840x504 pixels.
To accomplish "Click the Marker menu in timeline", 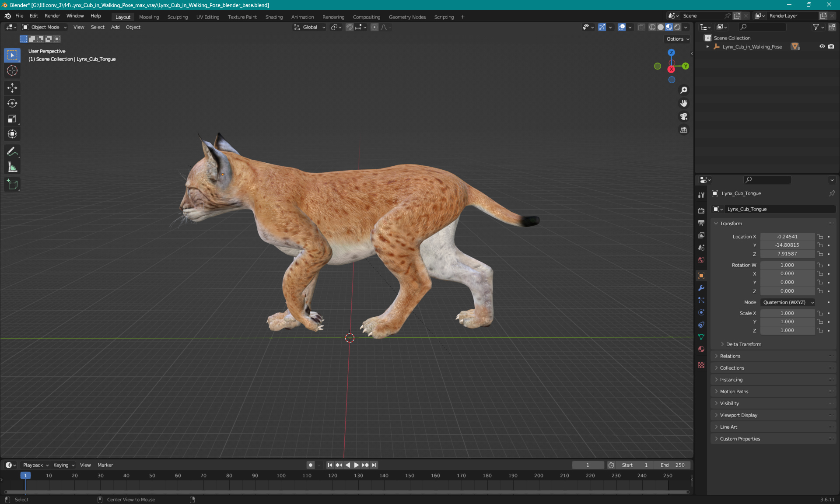I will point(105,465).
